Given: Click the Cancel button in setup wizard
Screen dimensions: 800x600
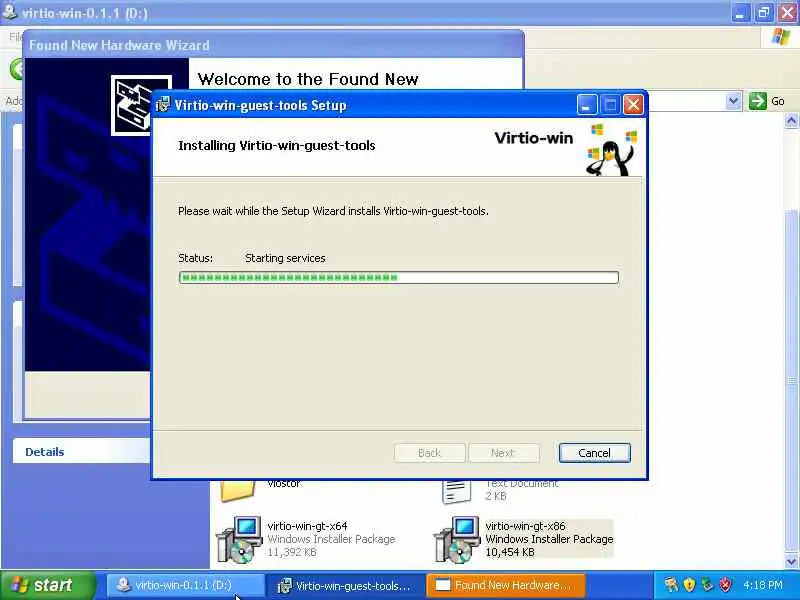Looking at the screenshot, I should click(x=594, y=453).
